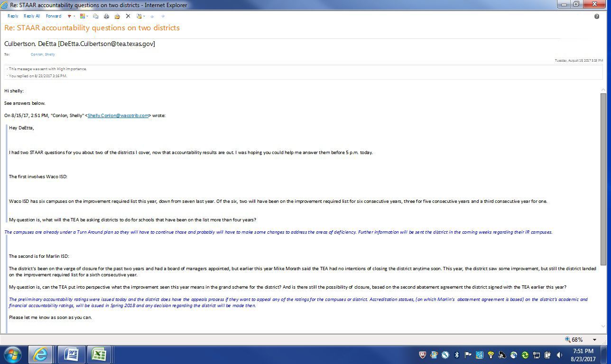Open Microsoft Word from the taskbar
611x364 pixels.
click(x=71, y=355)
